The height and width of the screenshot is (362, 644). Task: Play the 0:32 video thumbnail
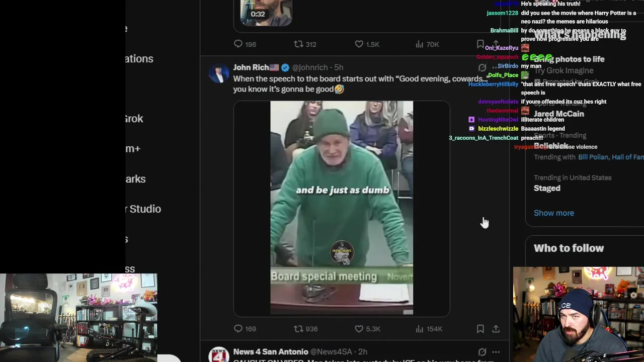point(266,13)
